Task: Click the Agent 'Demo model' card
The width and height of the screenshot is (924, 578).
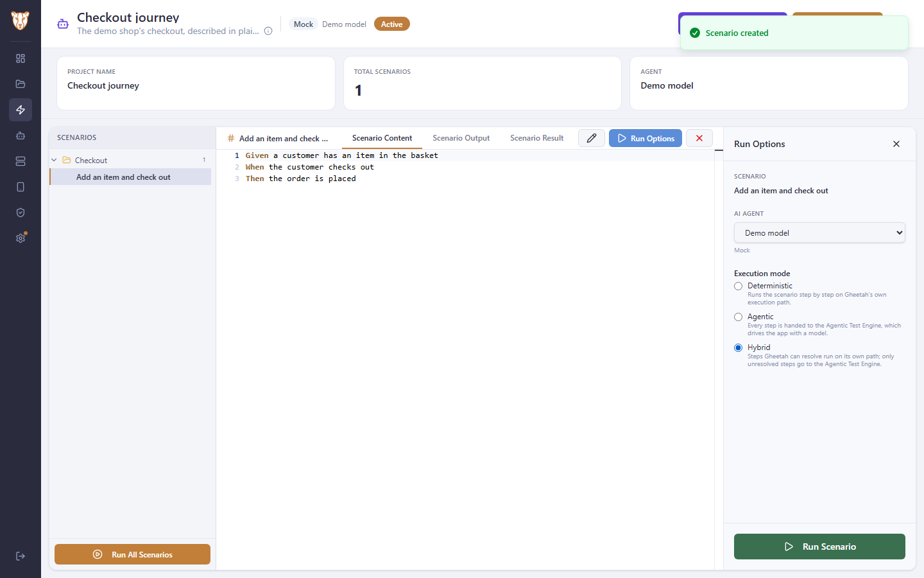Action: coord(769,83)
